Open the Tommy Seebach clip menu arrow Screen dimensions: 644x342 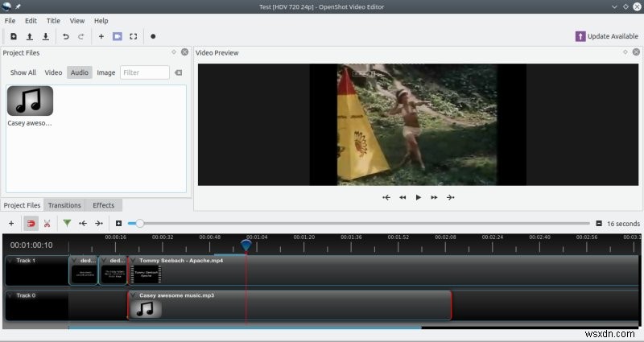(133, 261)
